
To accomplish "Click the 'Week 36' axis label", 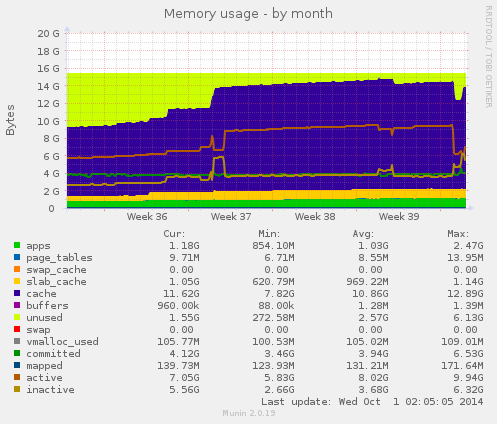I will [147, 217].
